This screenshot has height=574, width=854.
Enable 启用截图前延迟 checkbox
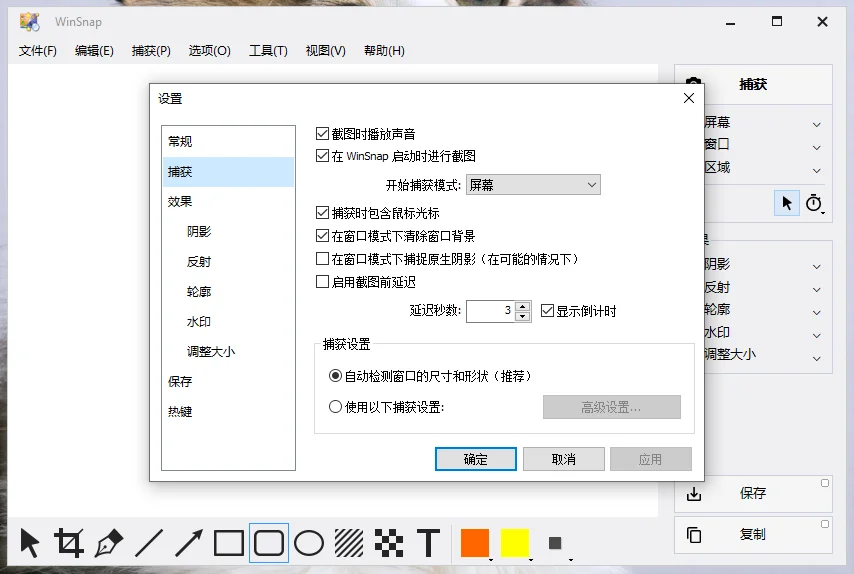click(x=322, y=281)
